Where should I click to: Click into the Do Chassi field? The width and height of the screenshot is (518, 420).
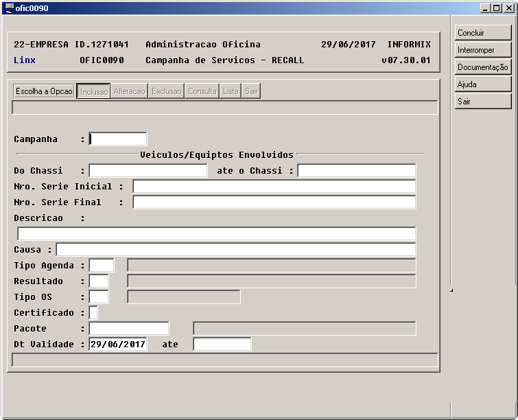tap(148, 170)
